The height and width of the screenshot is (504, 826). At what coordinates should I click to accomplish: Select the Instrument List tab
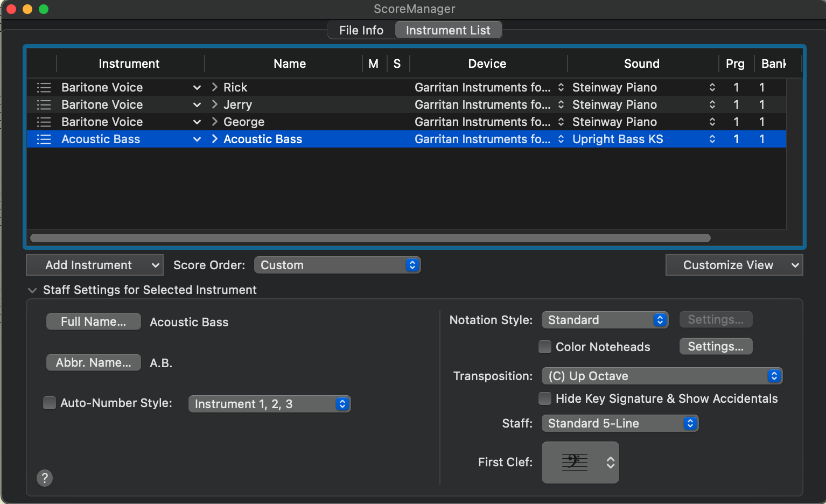tap(448, 30)
